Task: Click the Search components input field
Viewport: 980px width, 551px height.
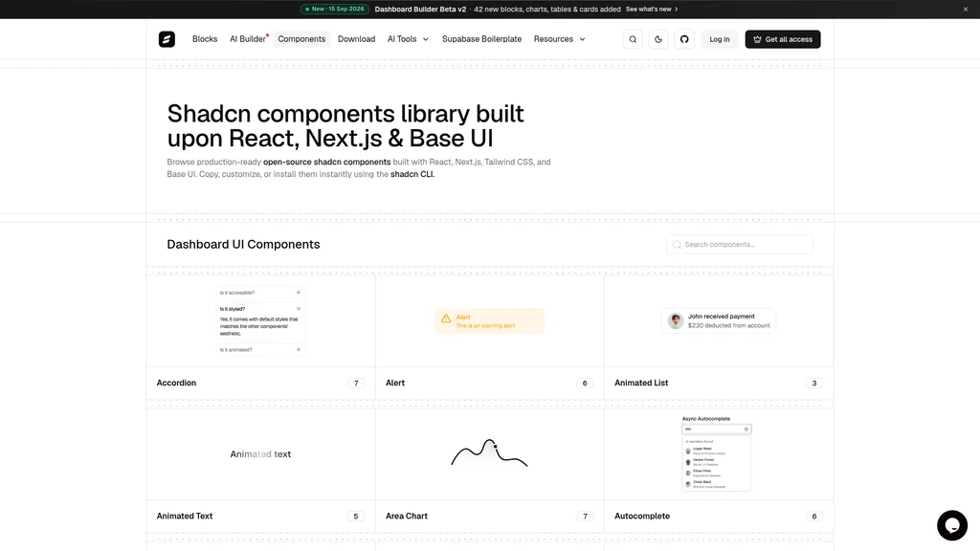Action: point(740,244)
